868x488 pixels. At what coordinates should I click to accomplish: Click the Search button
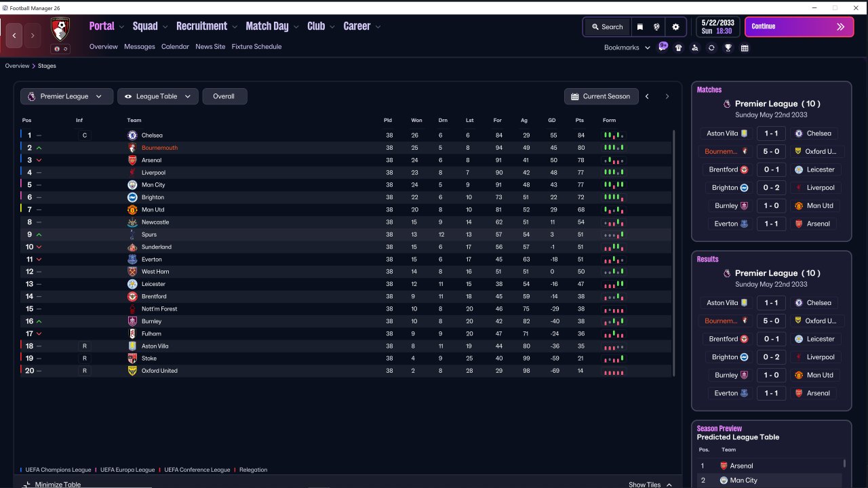607,27
